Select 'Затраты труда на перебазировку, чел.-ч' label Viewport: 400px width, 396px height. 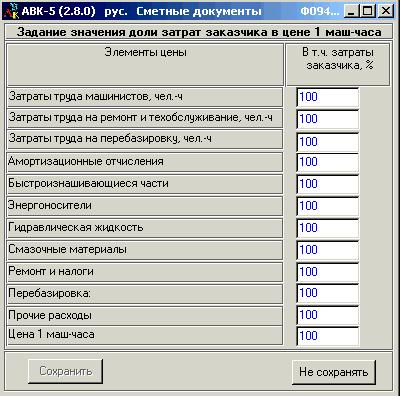pos(145,139)
